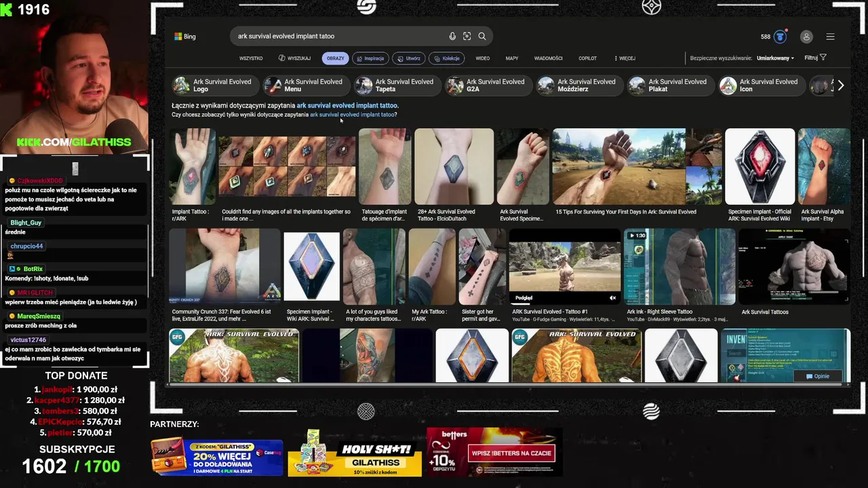868x488 pixels.
Task: Open the Utwórz tab
Action: coord(409,58)
